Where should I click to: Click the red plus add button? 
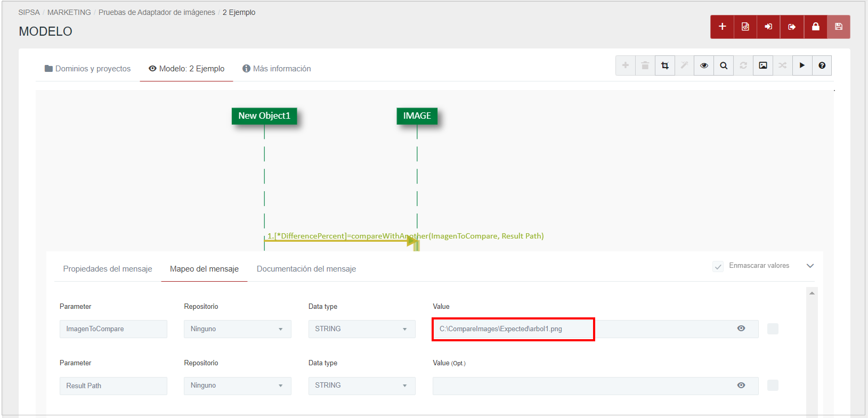(x=722, y=27)
